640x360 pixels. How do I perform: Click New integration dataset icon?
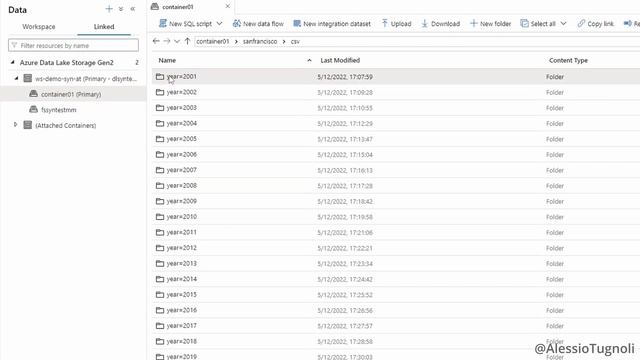click(x=297, y=24)
